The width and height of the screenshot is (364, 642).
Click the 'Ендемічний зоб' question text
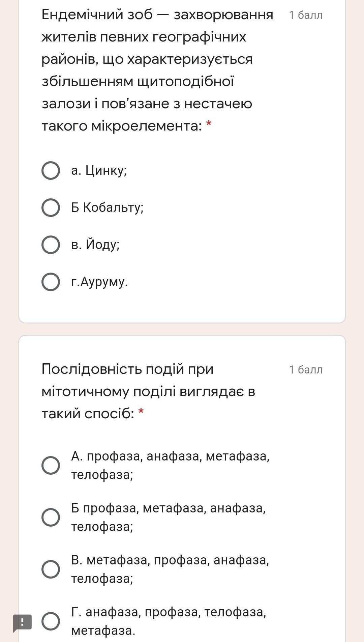(x=157, y=70)
